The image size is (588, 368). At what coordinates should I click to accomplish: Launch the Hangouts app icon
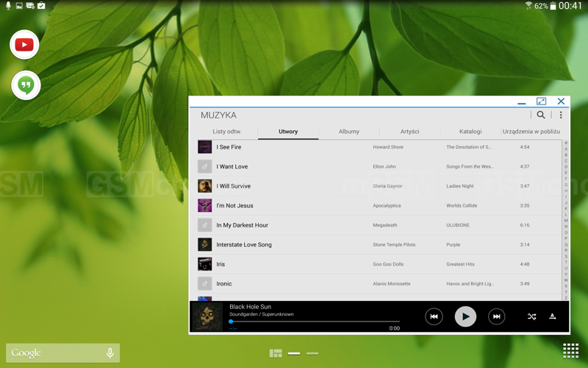26,85
